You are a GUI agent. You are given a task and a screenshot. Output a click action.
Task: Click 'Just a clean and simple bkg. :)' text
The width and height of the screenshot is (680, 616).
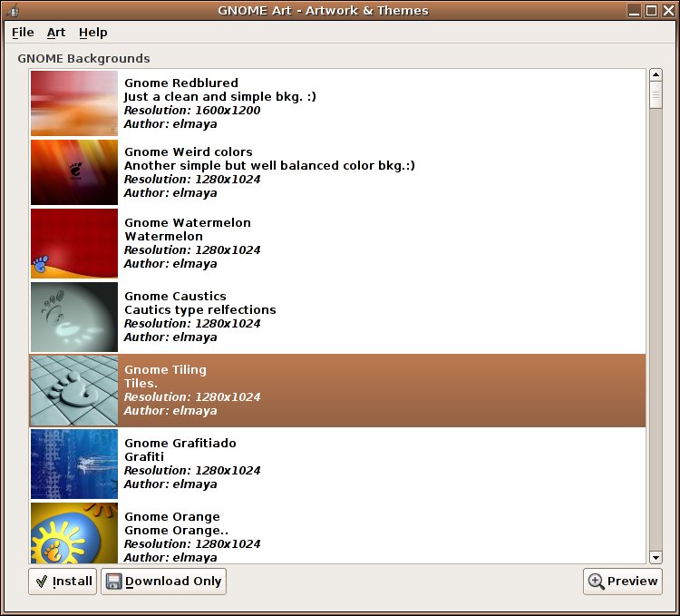click(x=220, y=97)
